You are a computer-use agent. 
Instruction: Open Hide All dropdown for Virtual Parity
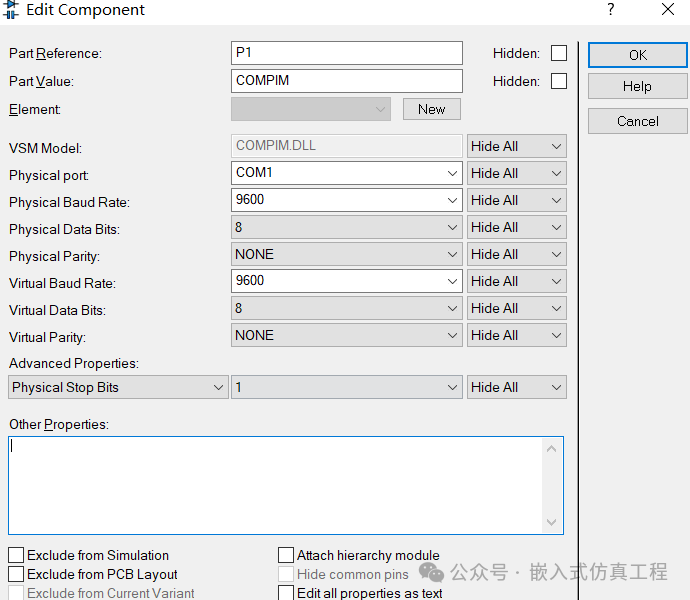pyautogui.click(x=517, y=335)
